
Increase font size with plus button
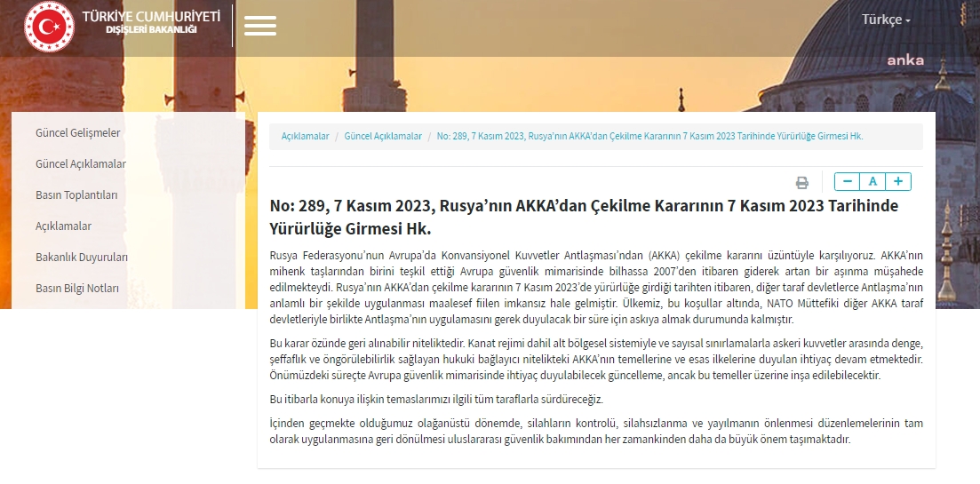pos(898,181)
